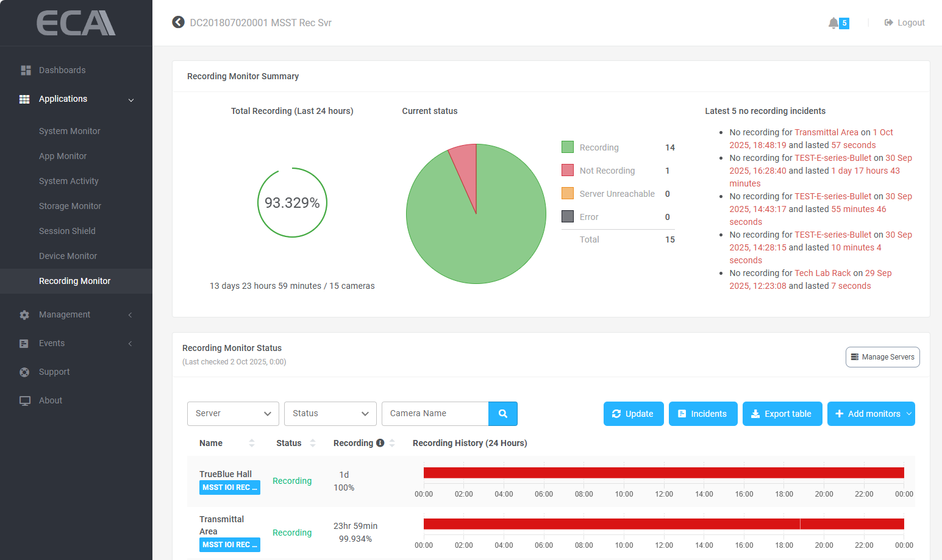Click the green Recording legend swatch
The height and width of the screenshot is (560, 942).
pyautogui.click(x=568, y=147)
